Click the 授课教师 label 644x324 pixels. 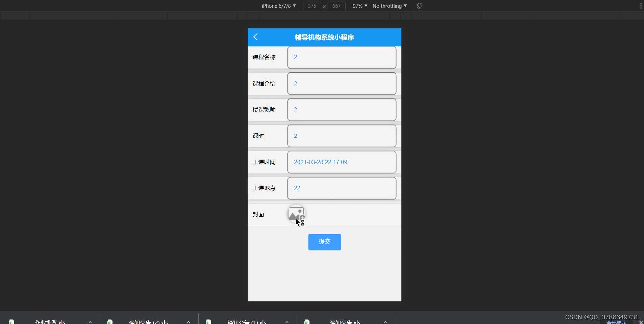(x=264, y=109)
